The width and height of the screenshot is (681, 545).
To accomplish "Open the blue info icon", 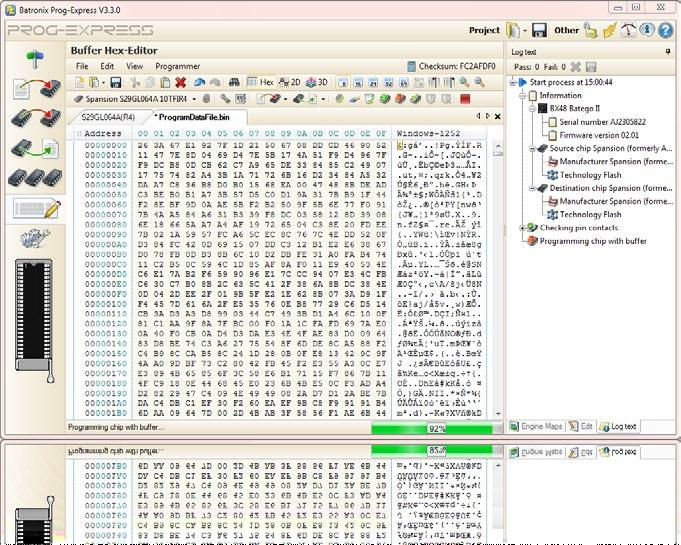I will (x=647, y=30).
